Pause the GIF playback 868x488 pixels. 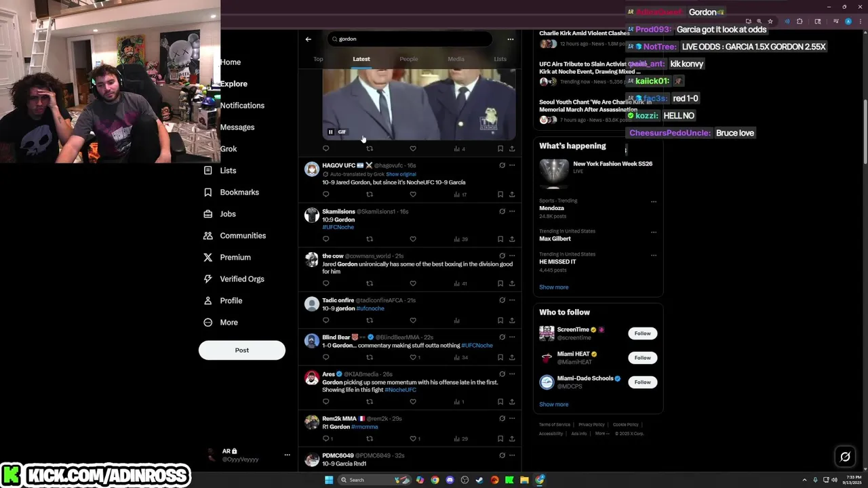(x=331, y=132)
